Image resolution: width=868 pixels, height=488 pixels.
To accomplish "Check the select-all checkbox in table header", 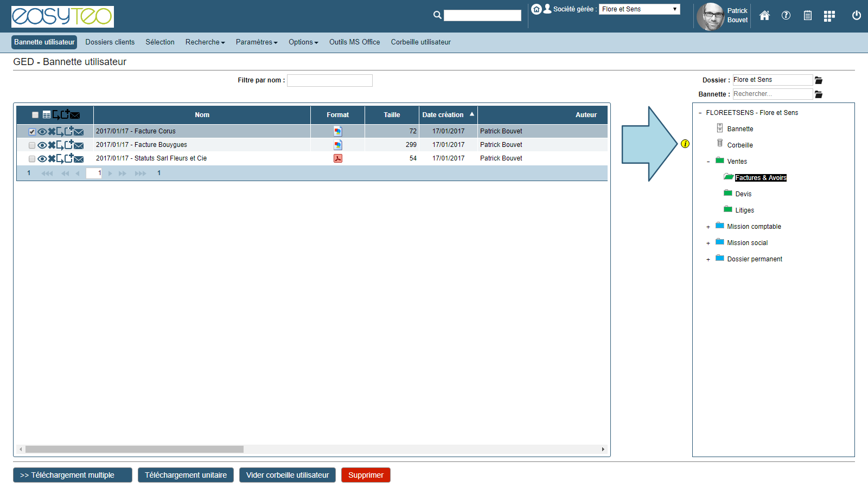I will point(35,115).
